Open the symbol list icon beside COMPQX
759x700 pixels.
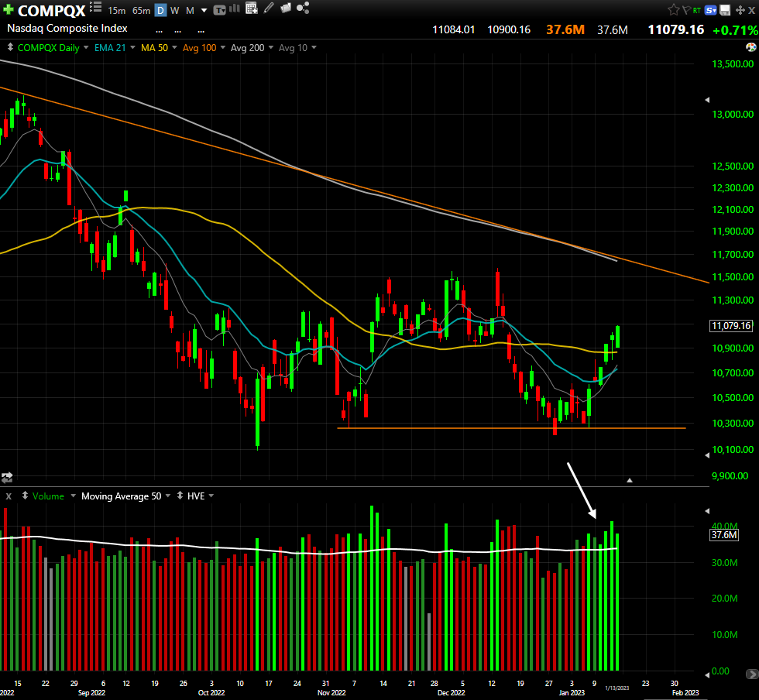coord(95,7)
